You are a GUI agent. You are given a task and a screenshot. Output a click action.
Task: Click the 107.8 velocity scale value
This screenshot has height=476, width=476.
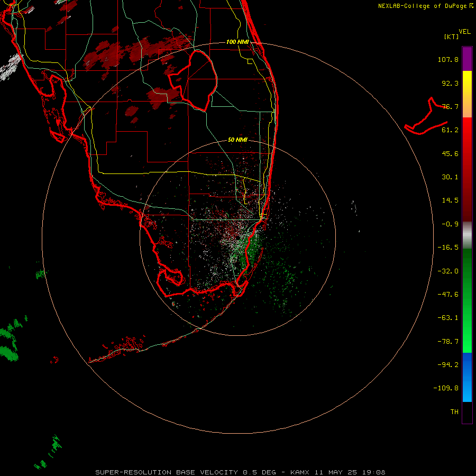pos(448,59)
